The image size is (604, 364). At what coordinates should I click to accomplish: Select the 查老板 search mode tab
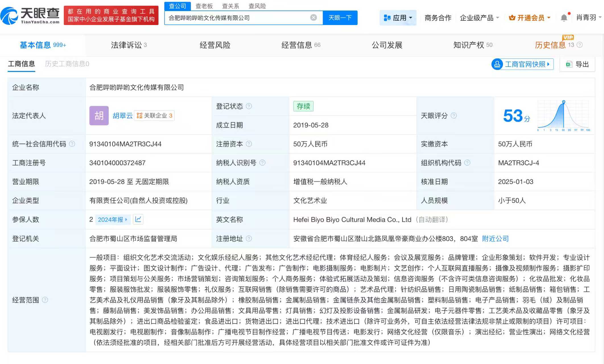(x=204, y=6)
